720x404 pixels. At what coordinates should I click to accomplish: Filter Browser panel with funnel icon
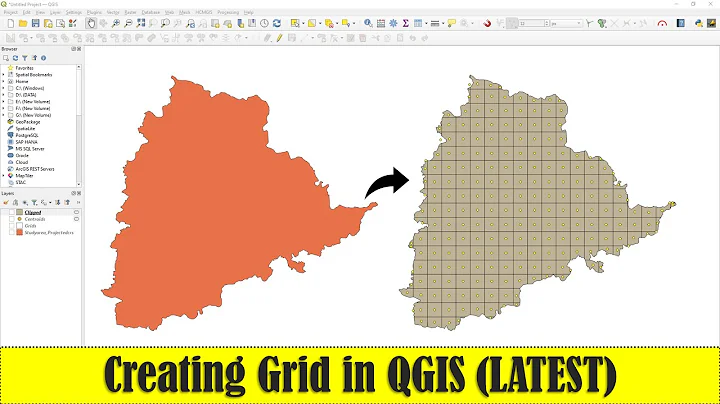coord(25,58)
